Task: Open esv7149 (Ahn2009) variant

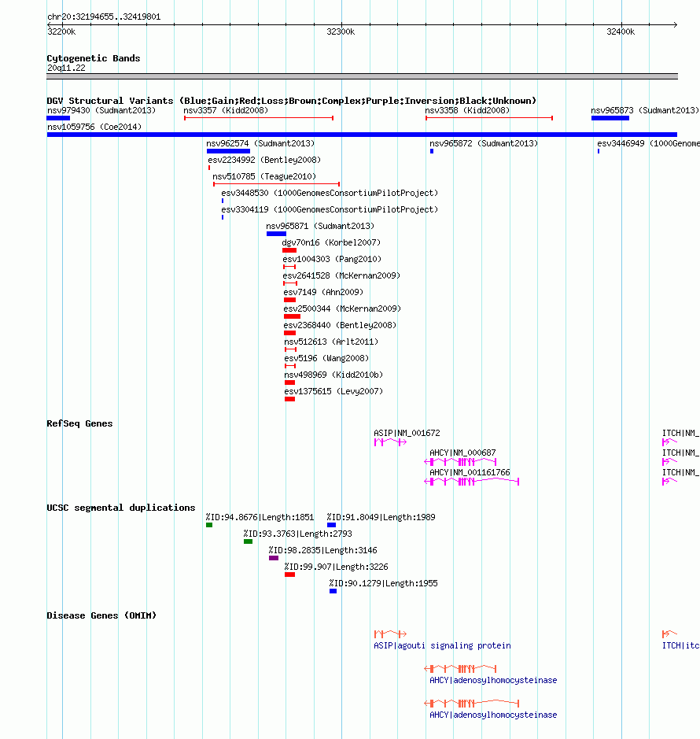Action: coord(323,292)
